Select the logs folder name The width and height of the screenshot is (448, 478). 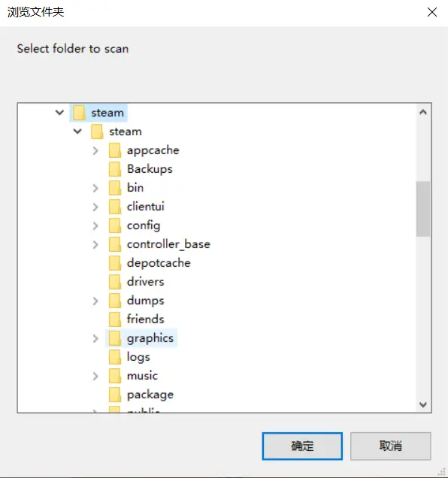(x=138, y=357)
